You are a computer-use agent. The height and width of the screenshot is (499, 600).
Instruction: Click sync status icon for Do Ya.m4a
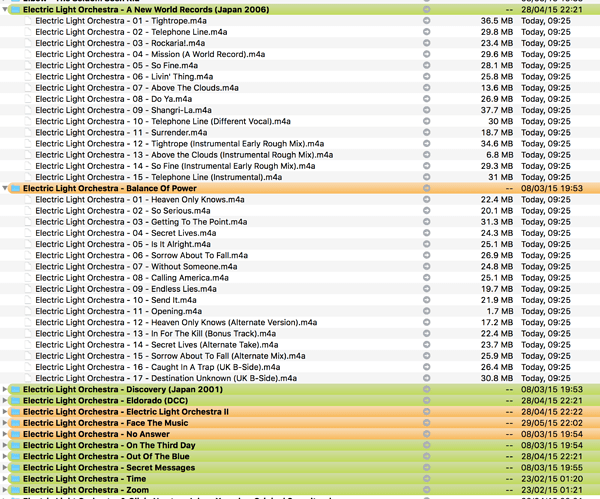pyautogui.click(x=427, y=99)
